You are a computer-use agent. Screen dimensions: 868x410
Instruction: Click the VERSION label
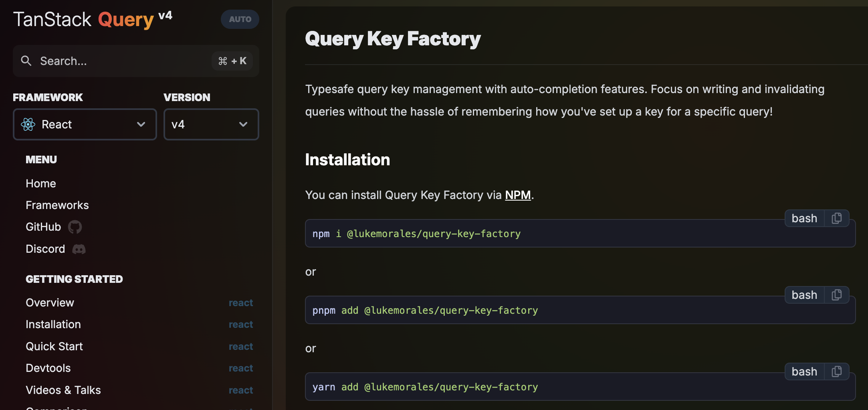(x=187, y=97)
